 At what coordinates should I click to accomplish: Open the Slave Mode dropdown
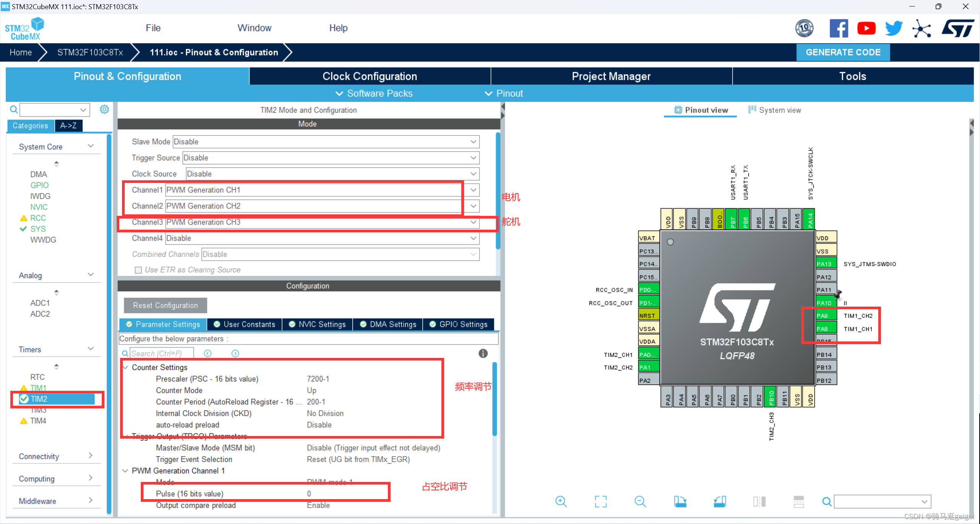(x=473, y=142)
